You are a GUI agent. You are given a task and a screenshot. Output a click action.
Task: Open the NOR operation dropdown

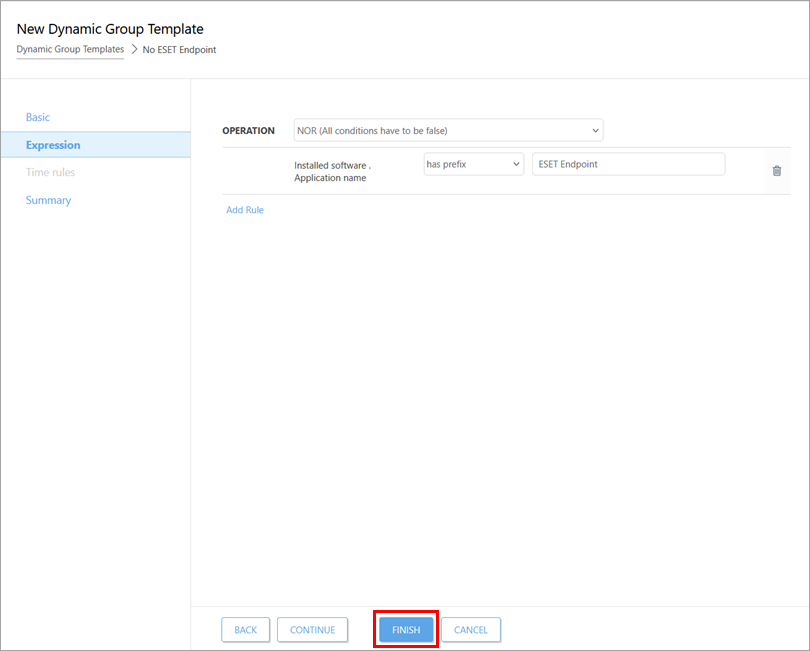pos(448,130)
